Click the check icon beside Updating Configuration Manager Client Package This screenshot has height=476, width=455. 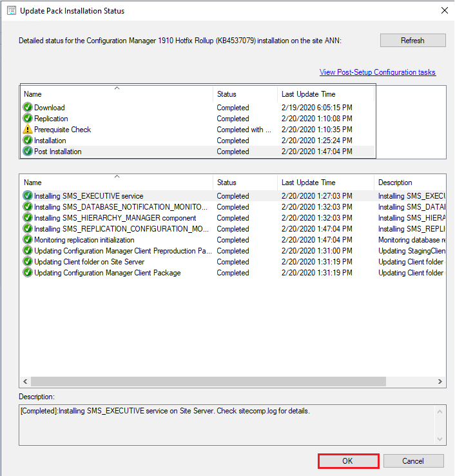(x=28, y=272)
